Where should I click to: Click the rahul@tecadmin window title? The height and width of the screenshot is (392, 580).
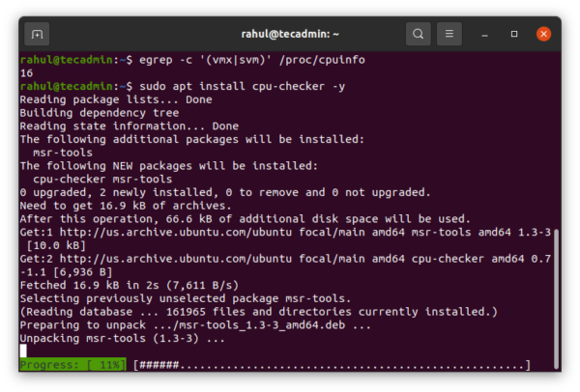(x=289, y=35)
